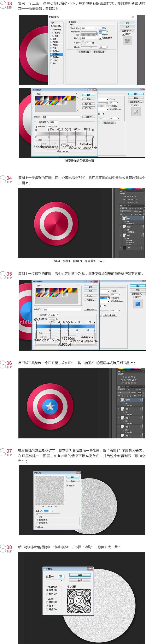Click 确定 in the 图层样式 dialog
This screenshot has width=146, height=644.
coord(128,23)
